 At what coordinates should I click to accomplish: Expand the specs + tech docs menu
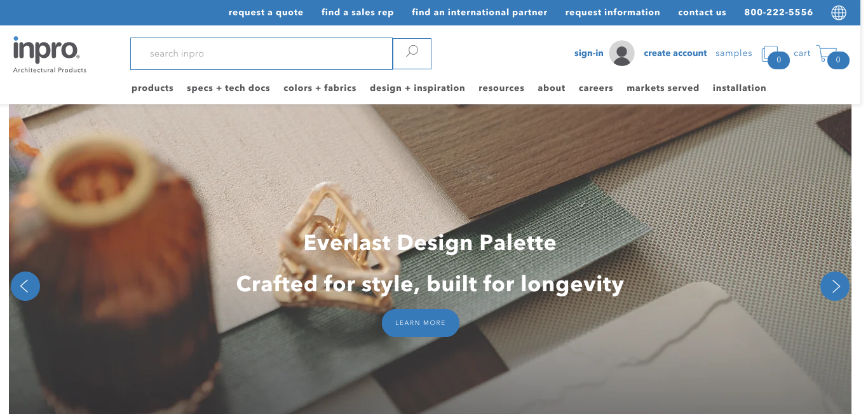tap(228, 88)
